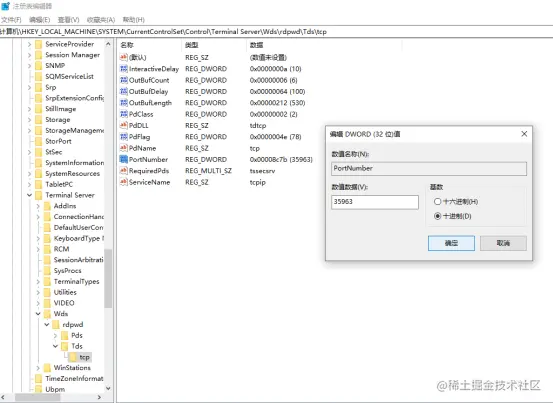Click the ServiceName string icon

click(123, 182)
